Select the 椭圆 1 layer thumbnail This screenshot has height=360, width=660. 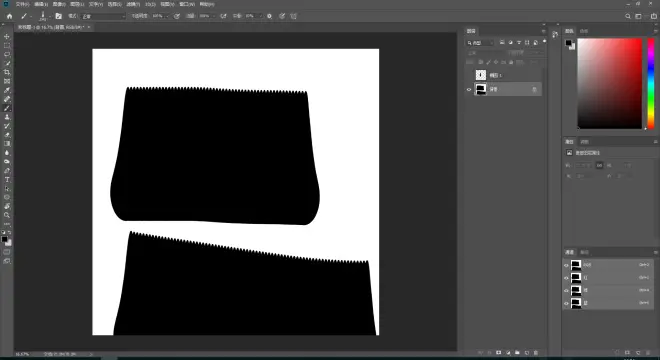click(x=481, y=75)
